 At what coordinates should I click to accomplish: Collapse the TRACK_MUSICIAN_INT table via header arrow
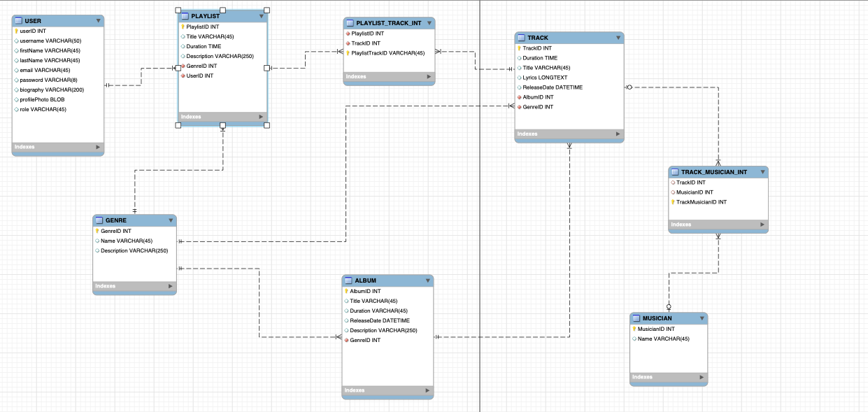coord(762,172)
